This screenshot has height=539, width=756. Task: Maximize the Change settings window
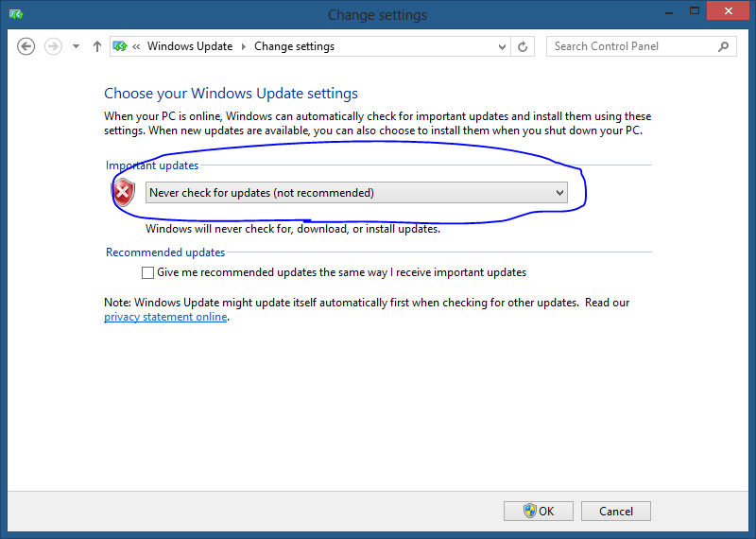tap(695, 11)
